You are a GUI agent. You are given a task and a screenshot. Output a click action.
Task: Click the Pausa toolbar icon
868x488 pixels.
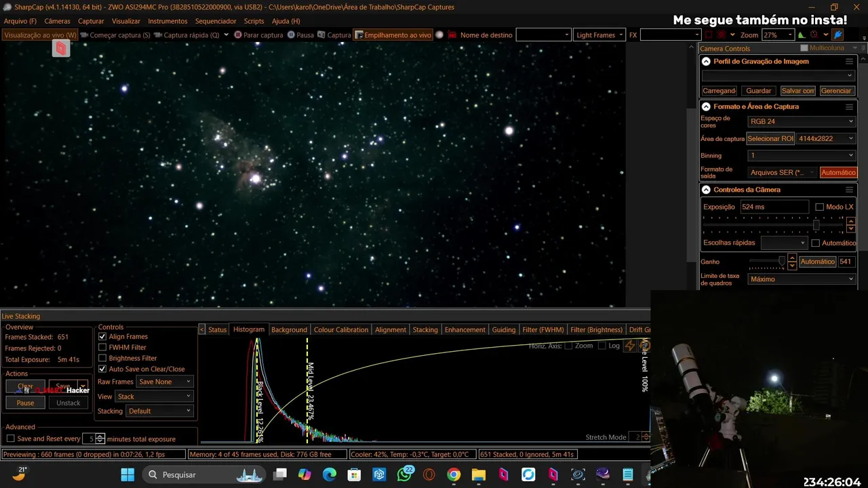pos(291,35)
